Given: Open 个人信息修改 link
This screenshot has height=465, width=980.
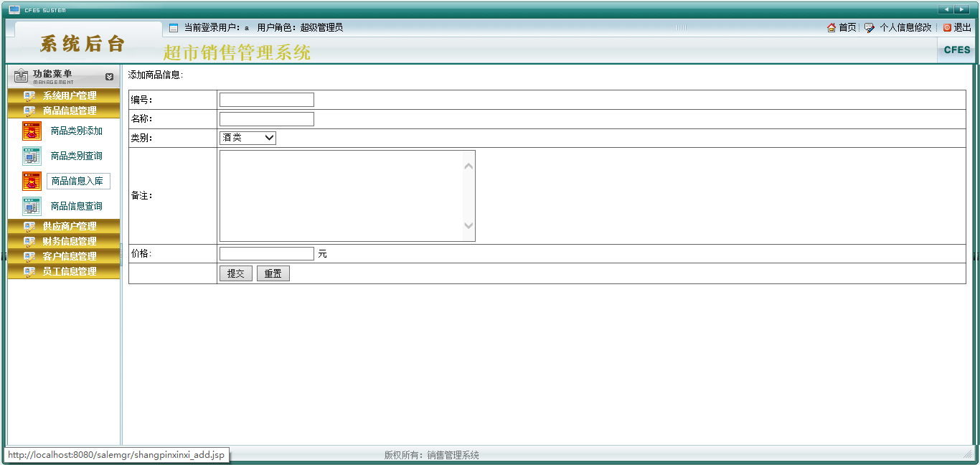Looking at the screenshot, I should point(905,27).
